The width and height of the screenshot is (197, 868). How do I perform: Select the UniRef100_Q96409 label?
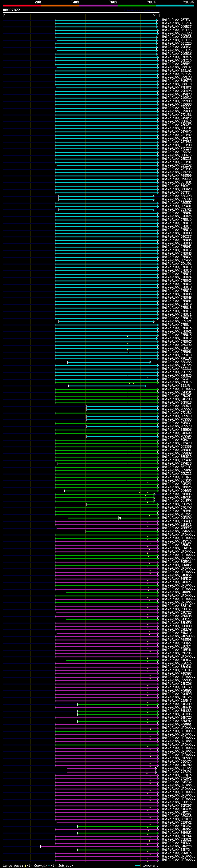pos(177,521)
